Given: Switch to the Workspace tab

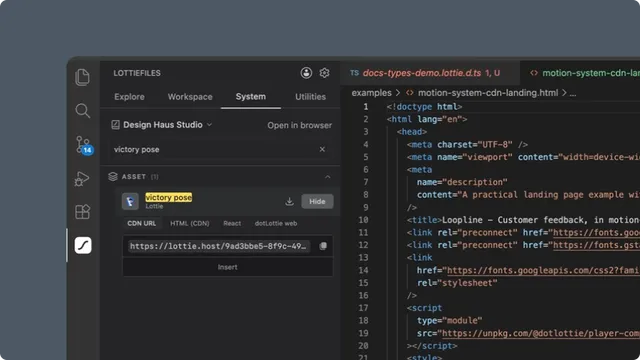Looking at the screenshot, I should [190, 97].
